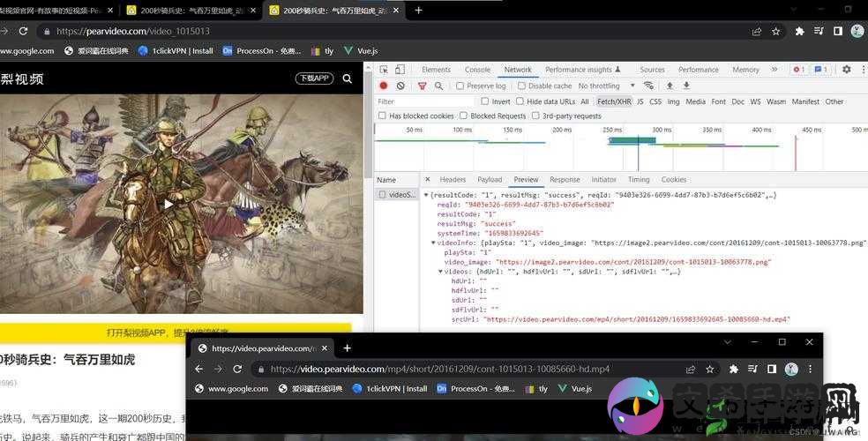Clear the network log

tap(400, 86)
